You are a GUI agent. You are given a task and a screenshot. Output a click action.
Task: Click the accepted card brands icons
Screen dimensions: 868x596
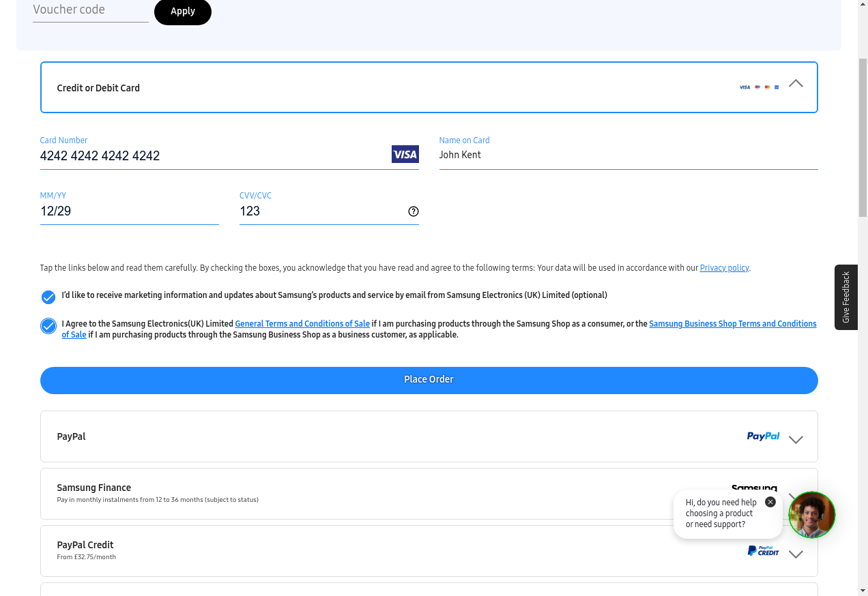(759, 87)
